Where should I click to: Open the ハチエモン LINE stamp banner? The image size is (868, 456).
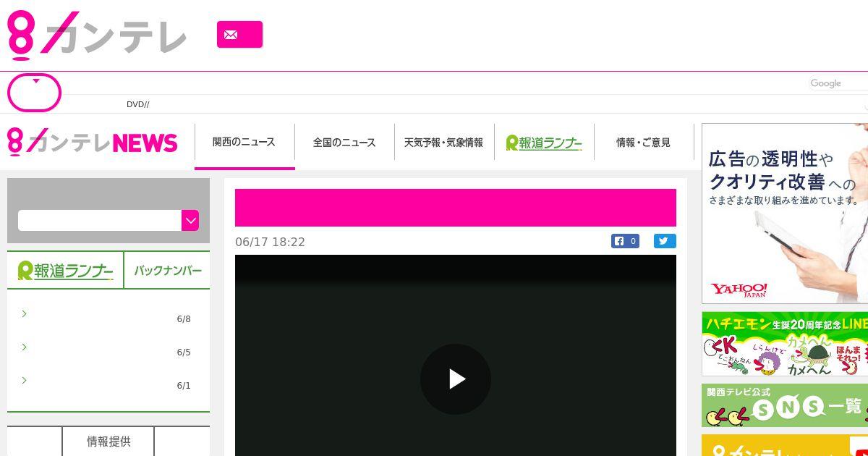[785, 344]
